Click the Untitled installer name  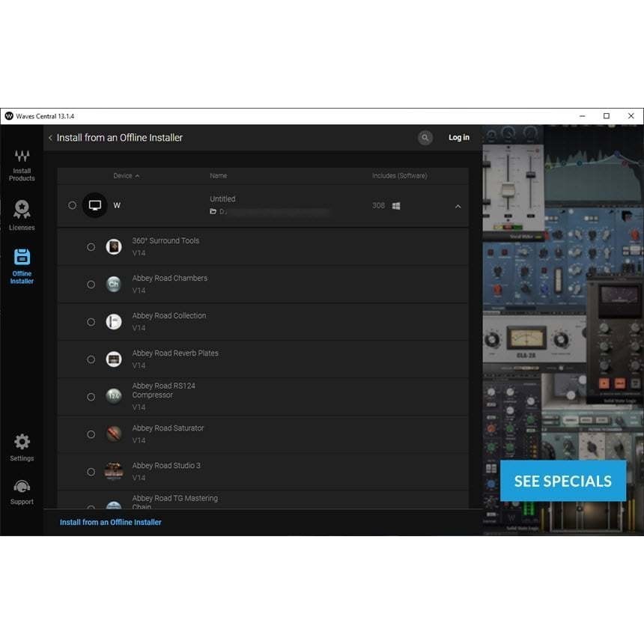222,198
